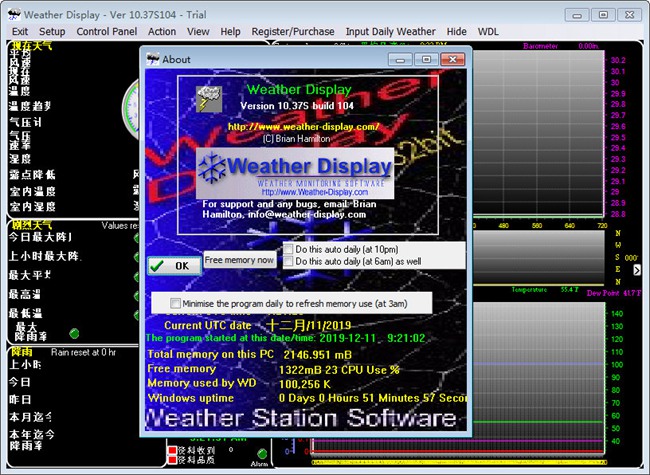This screenshot has width=650, height=475.
Task: Click the analog gauge dial behind About dialog
Action: tap(131, 109)
